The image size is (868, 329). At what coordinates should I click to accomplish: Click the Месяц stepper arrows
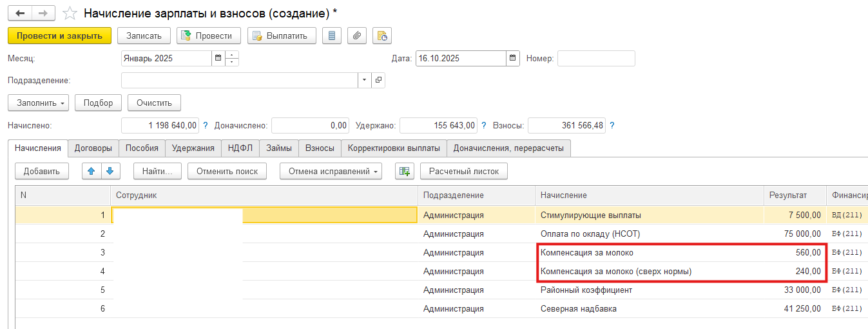coord(232,58)
